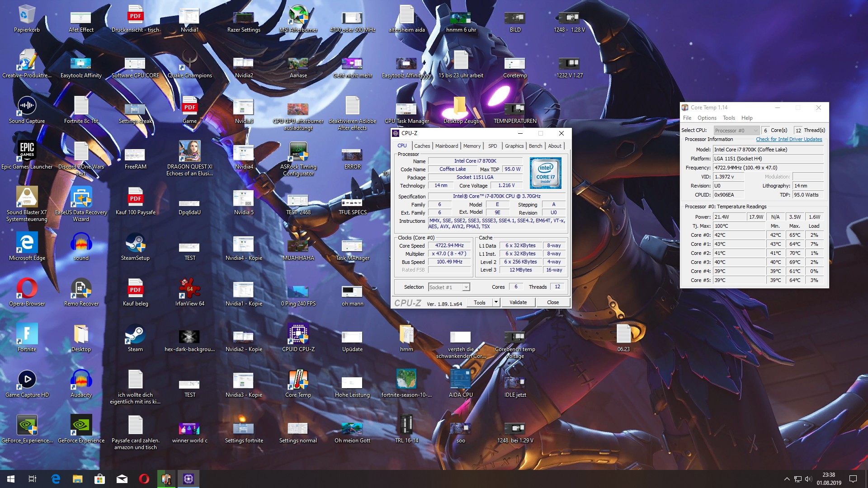868x488 pixels.
Task: Open Options menu in Core Temp
Action: pyautogui.click(x=707, y=118)
